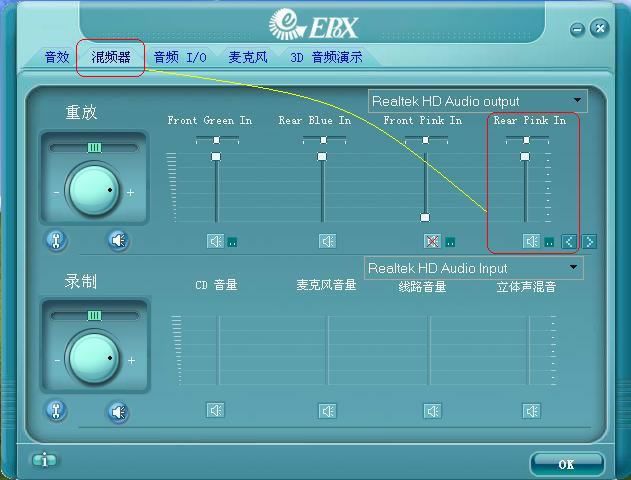Mute the 麦克风音量 recording channel
The width and height of the screenshot is (631, 480).
tap(327, 411)
